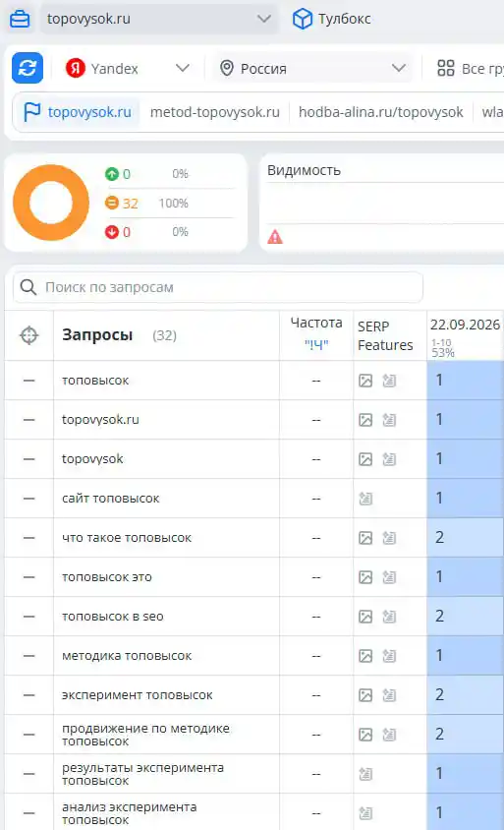Click the orange donut chart

(x=51, y=203)
